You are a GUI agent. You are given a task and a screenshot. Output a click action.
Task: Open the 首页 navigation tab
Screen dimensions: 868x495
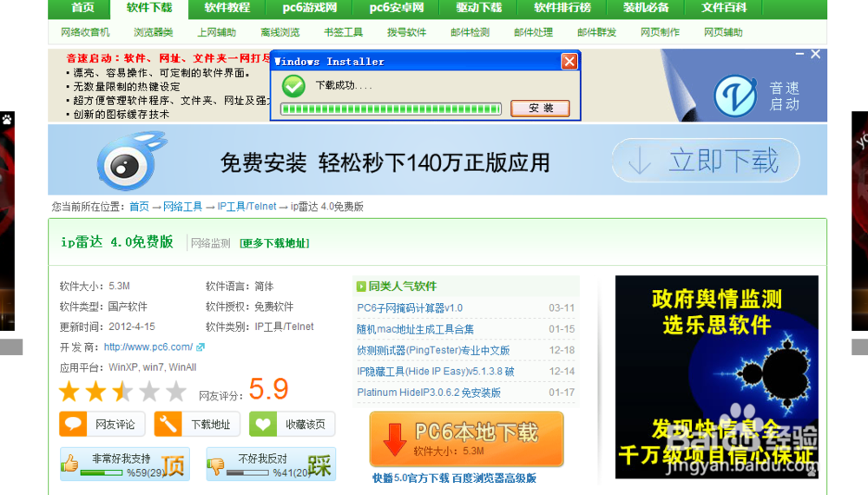tap(83, 8)
